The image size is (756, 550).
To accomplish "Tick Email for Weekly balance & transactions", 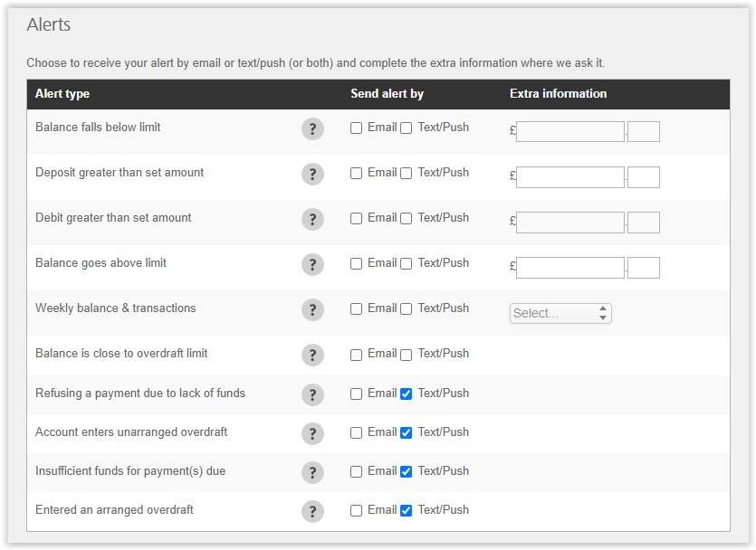I will point(357,309).
